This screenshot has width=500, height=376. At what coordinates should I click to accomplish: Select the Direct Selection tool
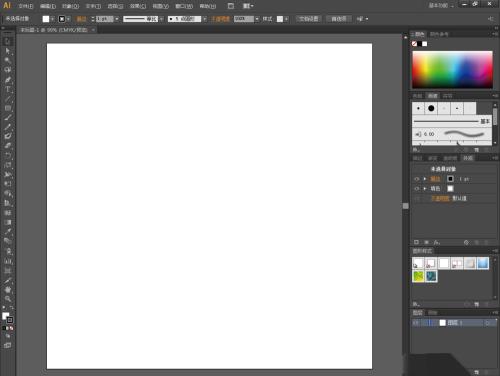(8, 51)
